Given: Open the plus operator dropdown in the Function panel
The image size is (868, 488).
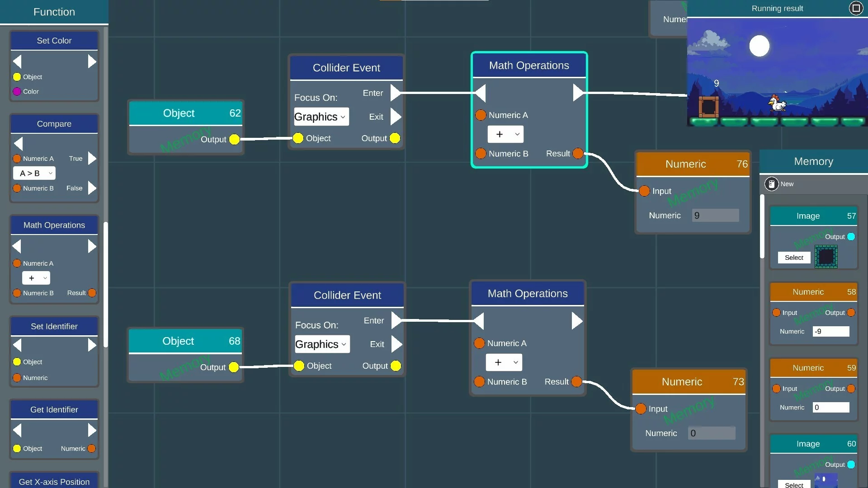Looking at the screenshot, I should (36, 278).
